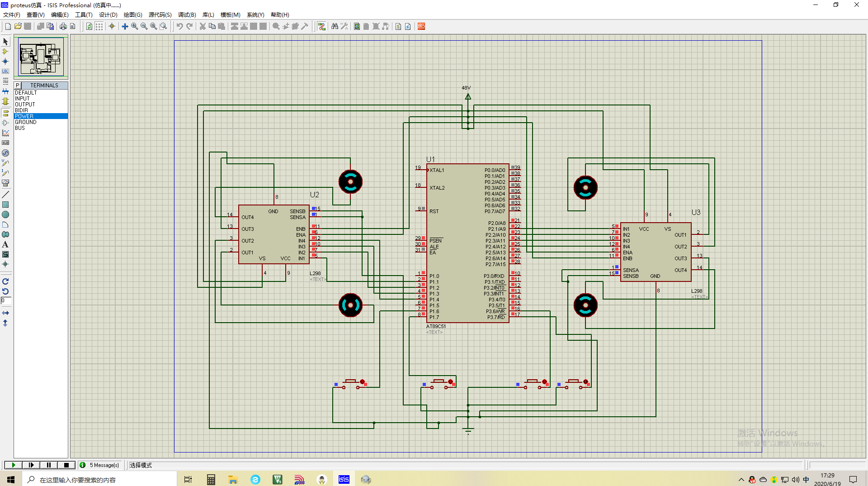The width and height of the screenshot is (868, 486).
Task: Select Generator mode sine icon
Action: point(5,153)
